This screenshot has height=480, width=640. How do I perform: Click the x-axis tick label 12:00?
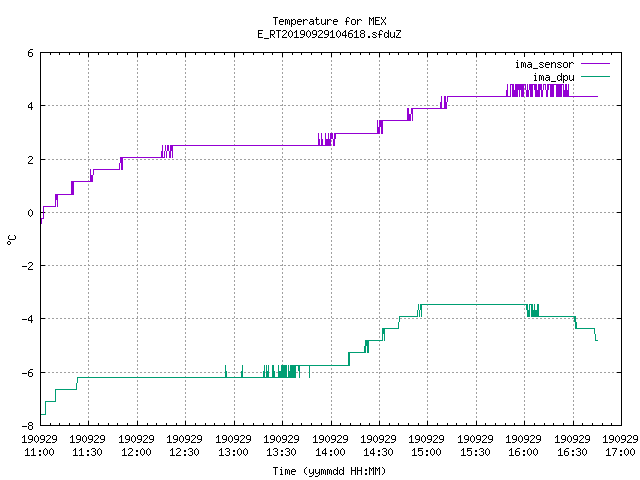(136, 452)
